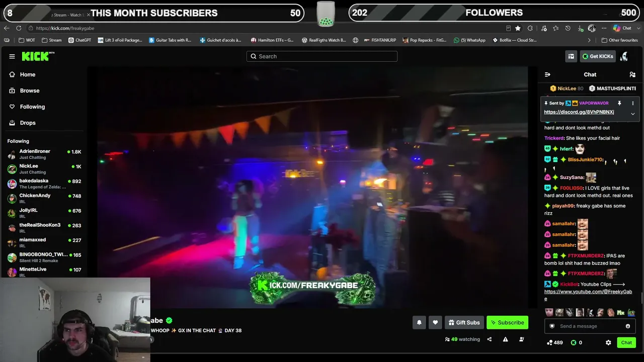
Task: Open the user icon beside the report button
Action: click(521, 339)
